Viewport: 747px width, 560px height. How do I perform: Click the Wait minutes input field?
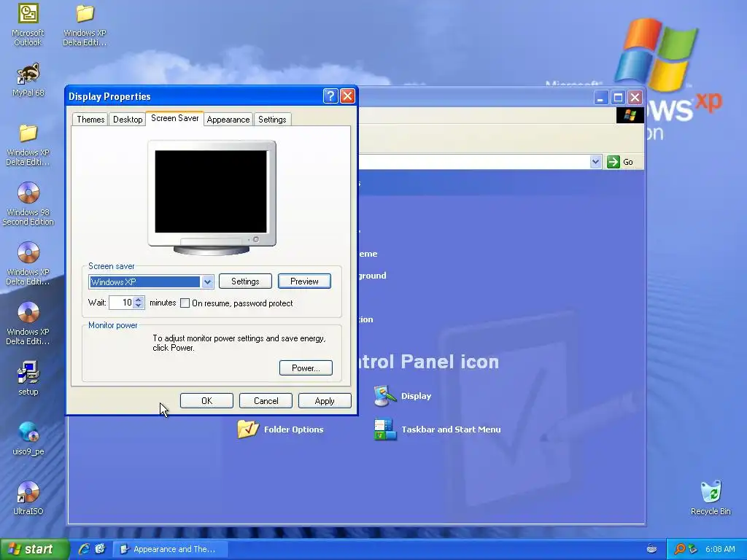click(121, 303)
